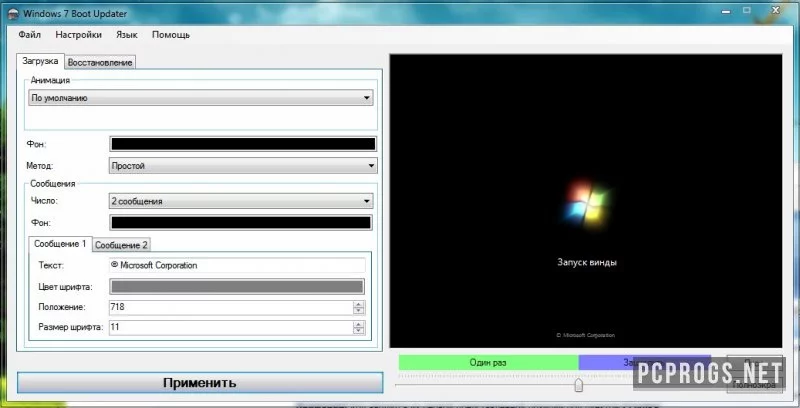Image resolution: width=800 pixels, height=408 pixels.
Task: Switch to the Восстановление tab
Action: (x=100, y=62)
